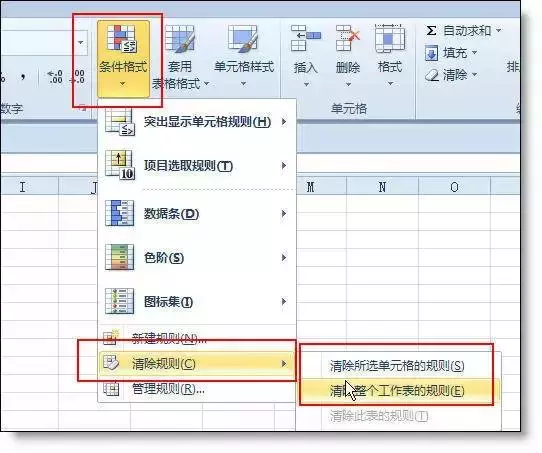Click the increase decimal icon
The image size is (542, 453).
click(55, 77)
